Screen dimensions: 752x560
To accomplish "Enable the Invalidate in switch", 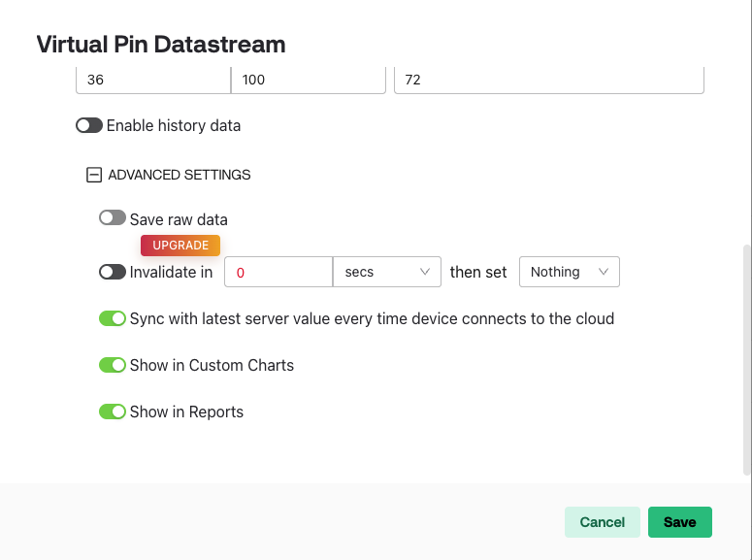I will (x=113, y=273).
